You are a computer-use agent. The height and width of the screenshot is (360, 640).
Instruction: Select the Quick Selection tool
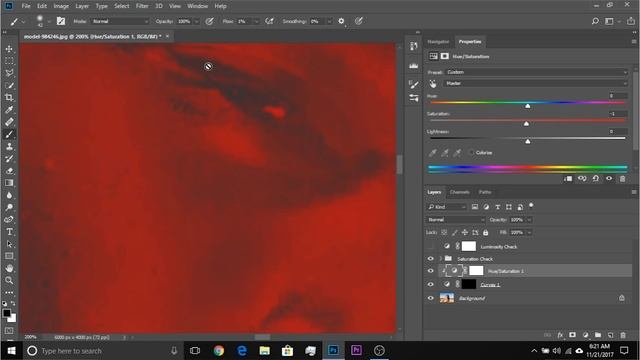9,85
